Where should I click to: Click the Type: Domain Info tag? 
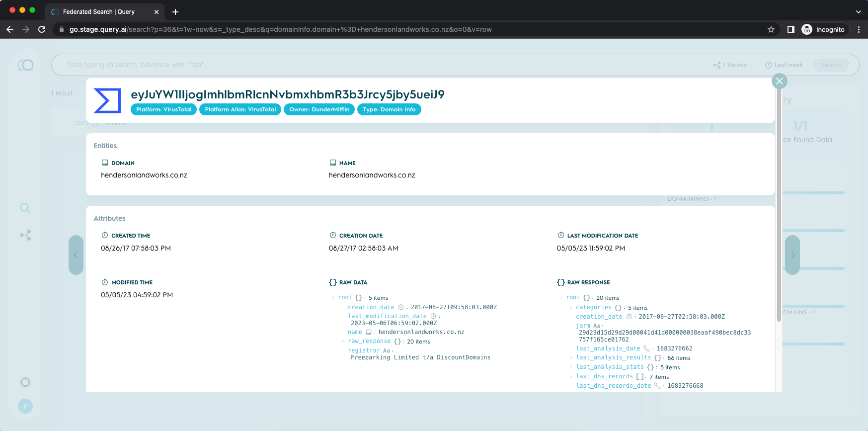(389, 109)
